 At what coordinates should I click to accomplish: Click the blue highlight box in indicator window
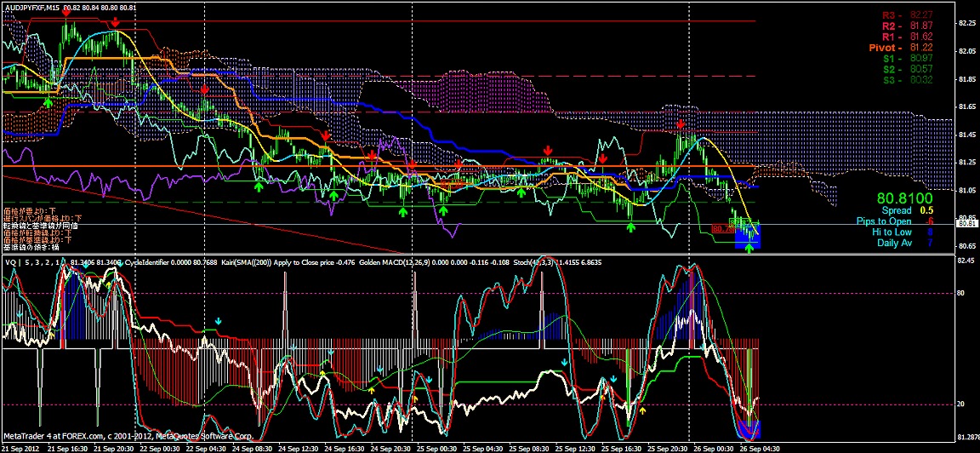pos(750,428)
